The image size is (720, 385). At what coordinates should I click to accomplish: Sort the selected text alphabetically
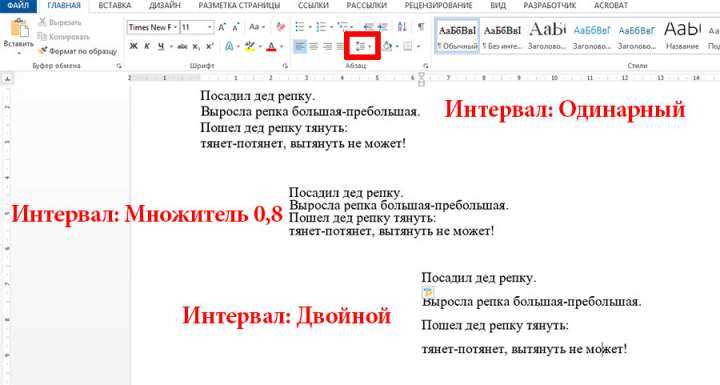coord(402,27)
